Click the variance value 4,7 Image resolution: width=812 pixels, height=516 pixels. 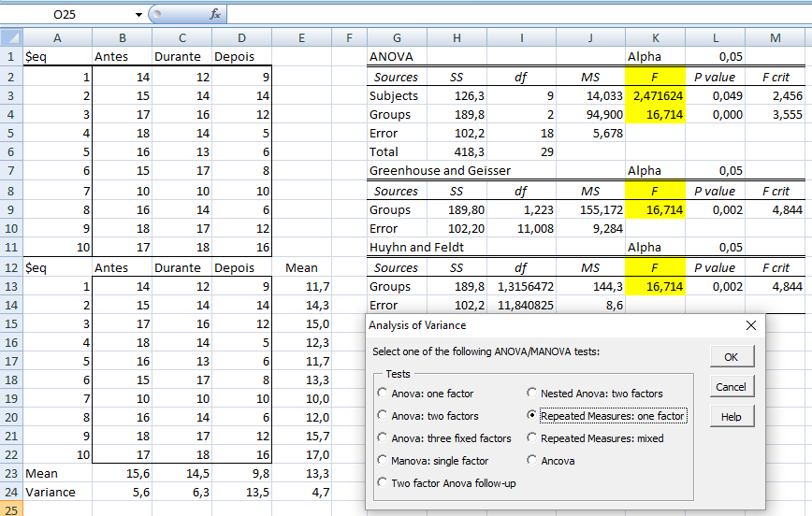[x=301, y=492]
